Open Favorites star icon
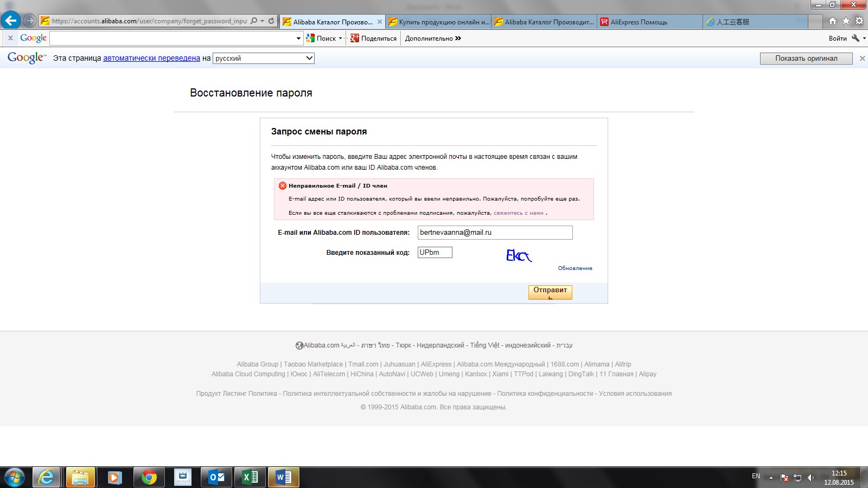Viewport: 868px width, 488px height. 846,21
